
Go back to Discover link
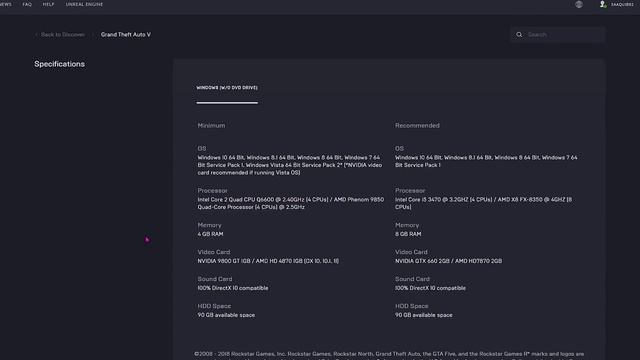tap(60, 35)
